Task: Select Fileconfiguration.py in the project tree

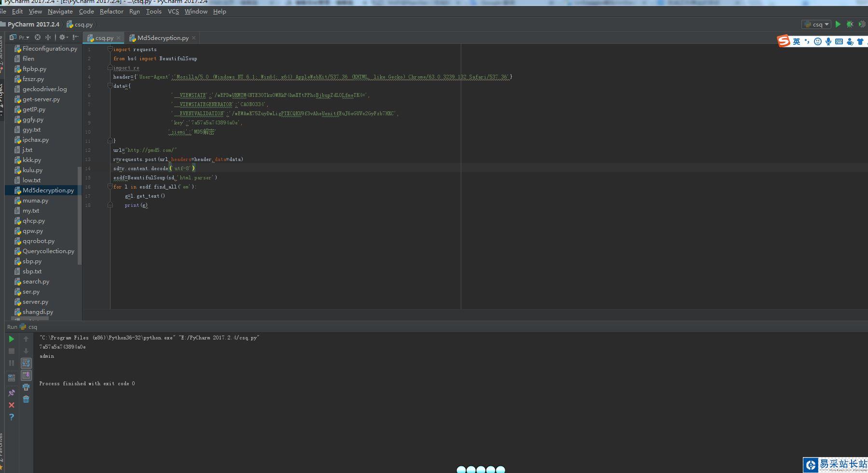Action: click(x=46, y=48)
